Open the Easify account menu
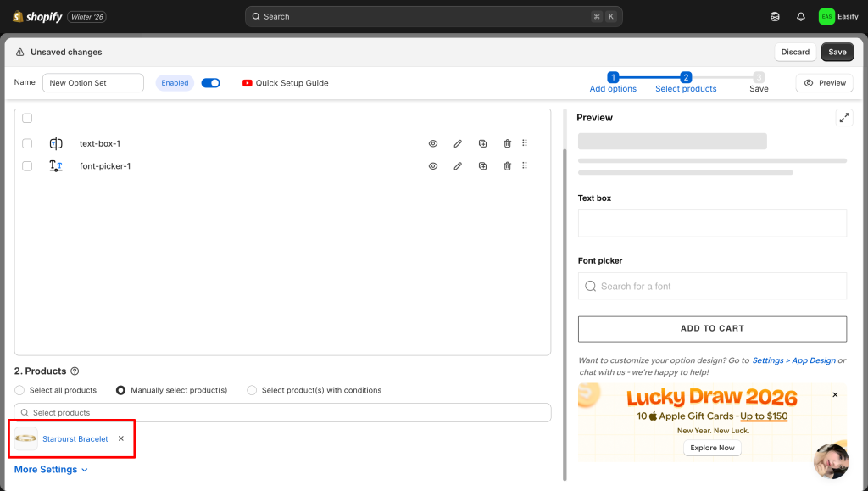This screenshot has height=491, width=868. tap(838, 16)
